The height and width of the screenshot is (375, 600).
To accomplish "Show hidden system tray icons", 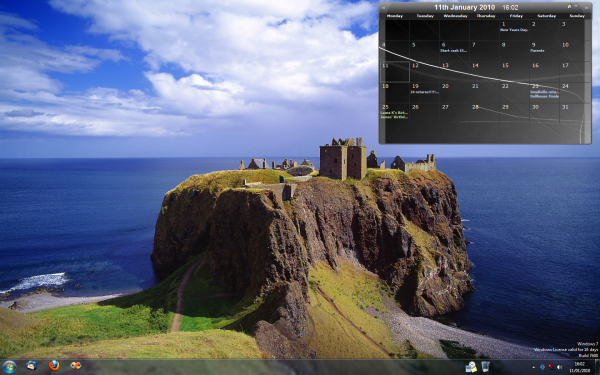I will [534, 367].
